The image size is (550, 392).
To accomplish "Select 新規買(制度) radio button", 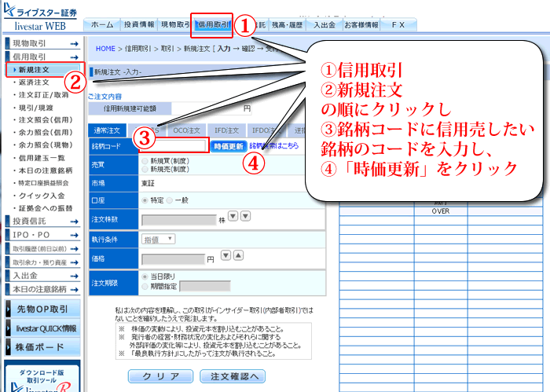I will coord(143,159).
